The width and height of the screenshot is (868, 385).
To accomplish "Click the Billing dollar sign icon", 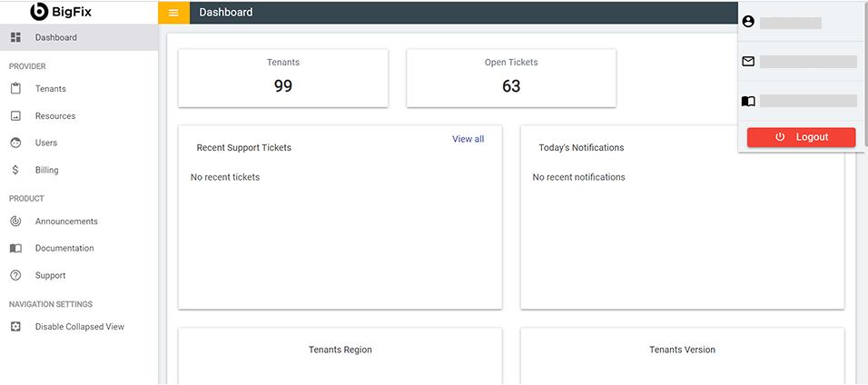I will (x=15, y=170).
